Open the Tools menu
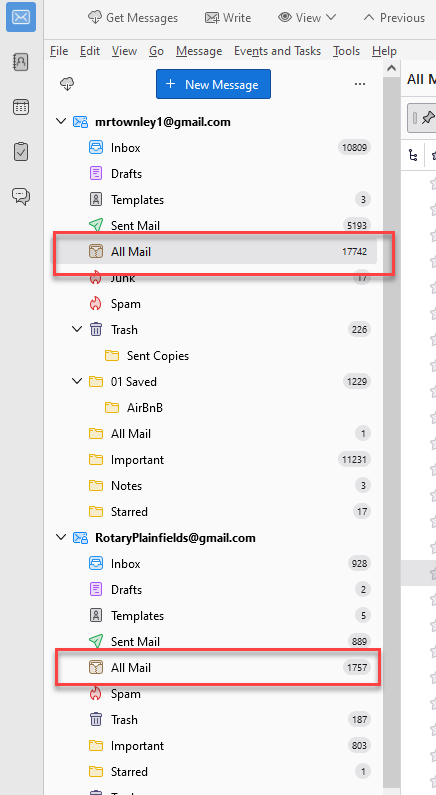Image resolution: width=436 pixels, height=795 pixels. coord(346,51)
